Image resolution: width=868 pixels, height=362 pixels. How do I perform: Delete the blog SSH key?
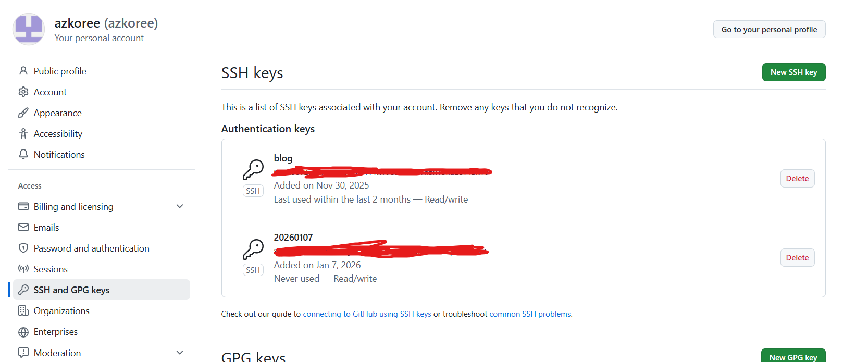(797, 179)
